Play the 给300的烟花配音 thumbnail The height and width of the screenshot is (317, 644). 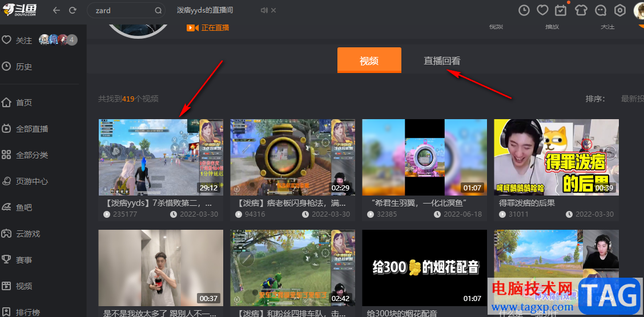tap(424, 268)
